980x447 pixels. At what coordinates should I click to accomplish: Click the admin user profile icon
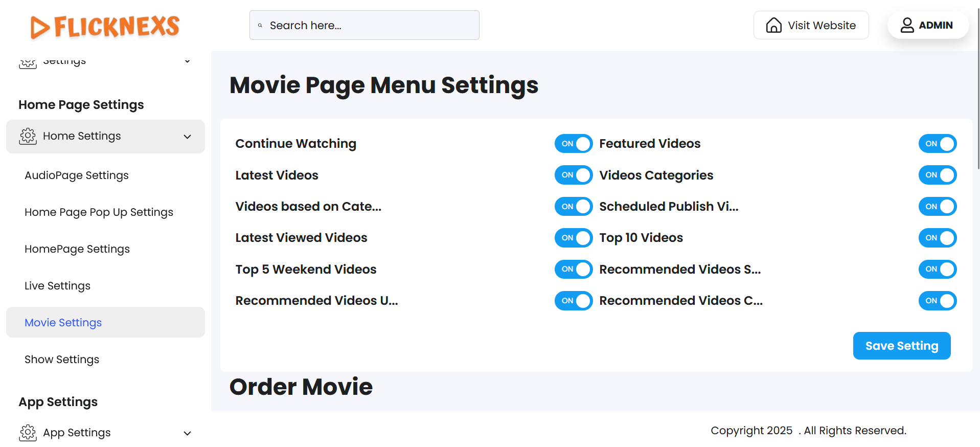pos(907,25)
